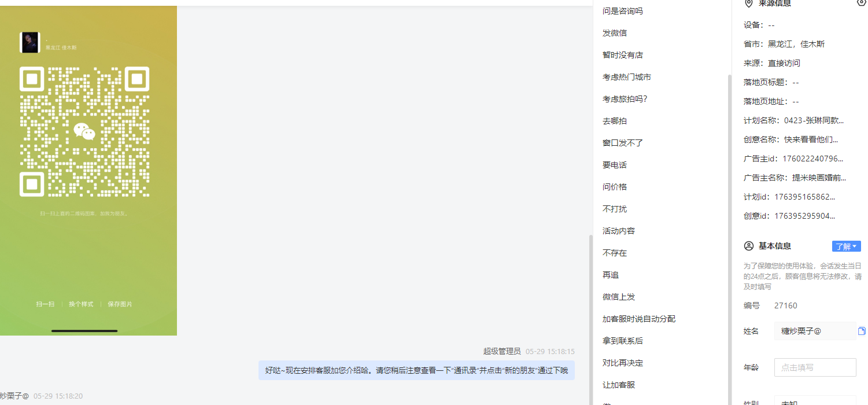
Task: Select quick reply 暂时没有店
Action: (623, 55)
